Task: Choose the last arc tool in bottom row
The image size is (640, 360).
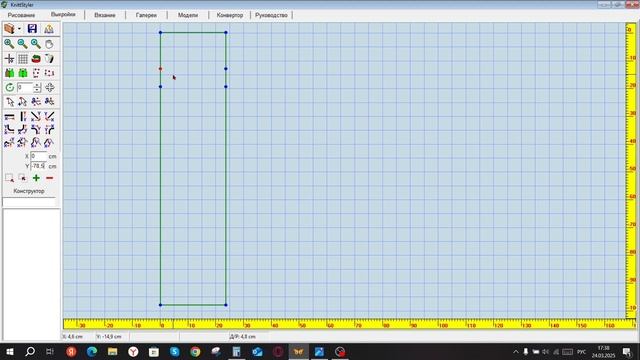Action: (x=49, y=142)
